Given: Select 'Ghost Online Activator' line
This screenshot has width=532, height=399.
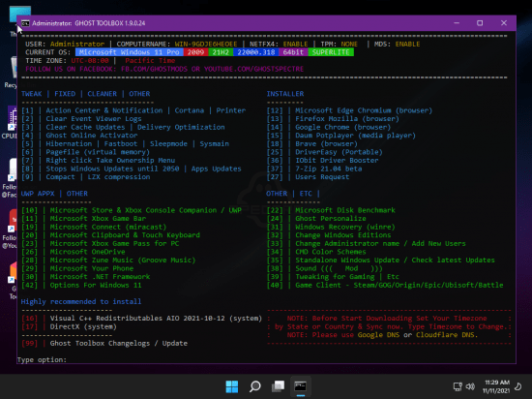Looking at the screenshot, I should coord(79,136).
